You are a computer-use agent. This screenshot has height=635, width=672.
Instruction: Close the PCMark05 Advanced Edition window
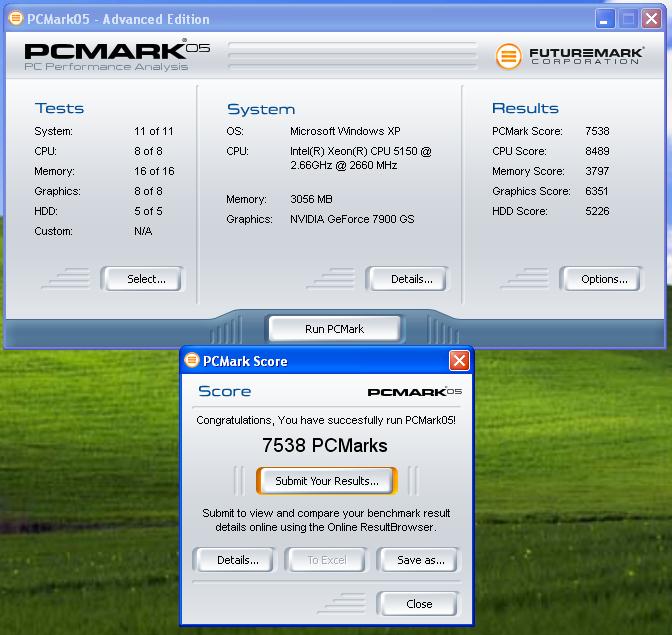pos(651,19)
